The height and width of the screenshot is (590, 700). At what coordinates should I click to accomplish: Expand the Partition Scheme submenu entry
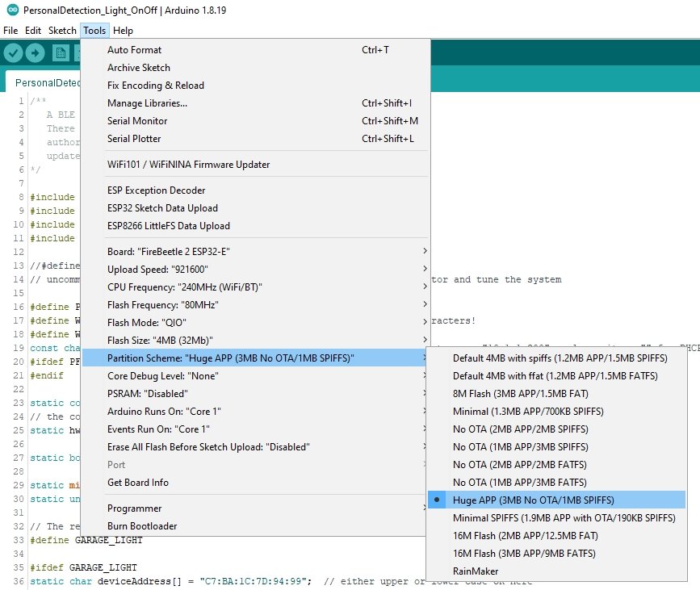click(255, 358)
